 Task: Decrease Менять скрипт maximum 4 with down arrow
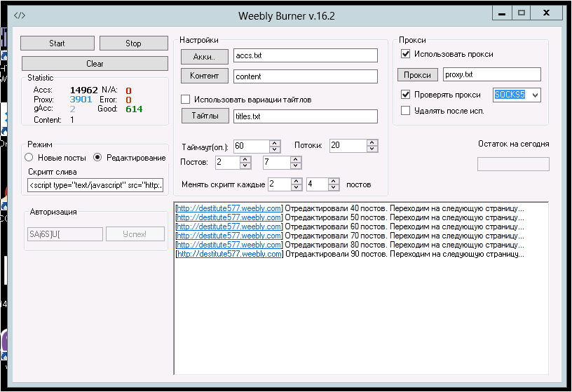[x=334, y=187]
